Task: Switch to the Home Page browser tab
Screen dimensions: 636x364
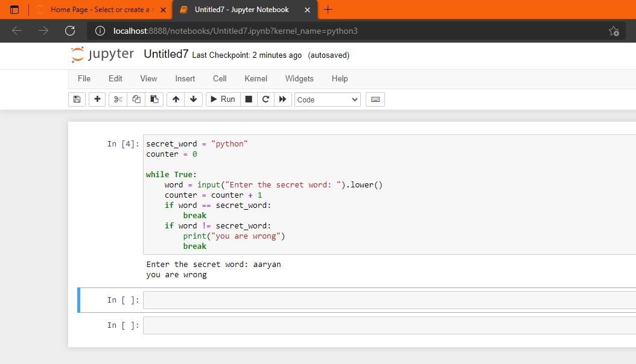Action: pyautogui.click(x=100, y=10)
